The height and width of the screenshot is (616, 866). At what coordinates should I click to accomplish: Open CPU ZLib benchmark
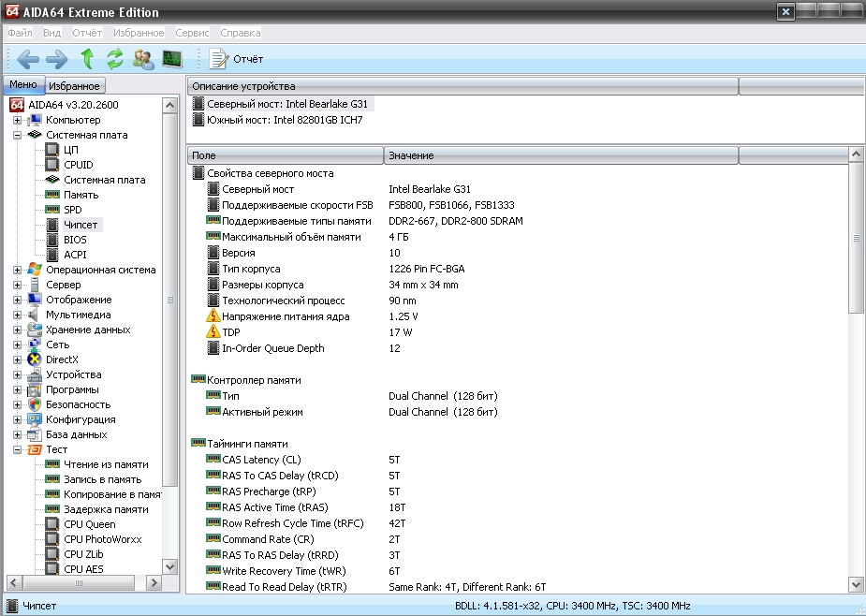pos(83,553)
